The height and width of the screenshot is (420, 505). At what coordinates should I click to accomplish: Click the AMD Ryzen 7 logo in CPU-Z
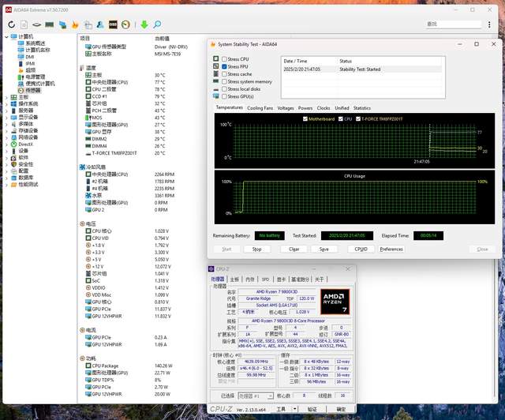tap(335, 302)
